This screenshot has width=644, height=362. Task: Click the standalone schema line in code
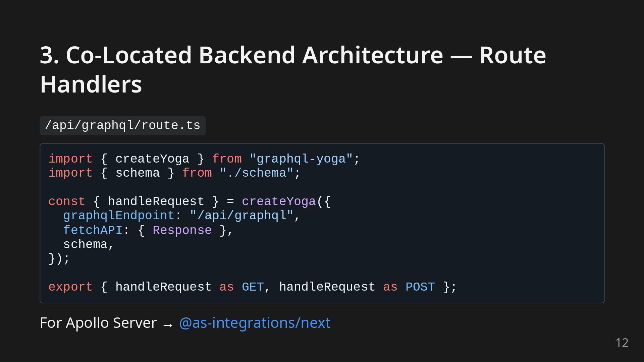point(85,244)
